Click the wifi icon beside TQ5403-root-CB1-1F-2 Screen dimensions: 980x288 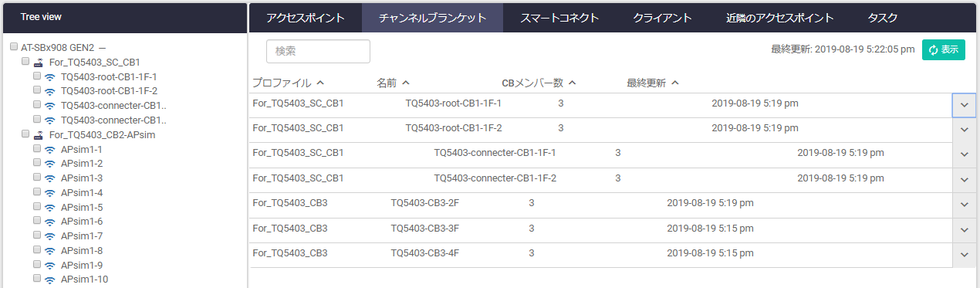click(50, 91)
